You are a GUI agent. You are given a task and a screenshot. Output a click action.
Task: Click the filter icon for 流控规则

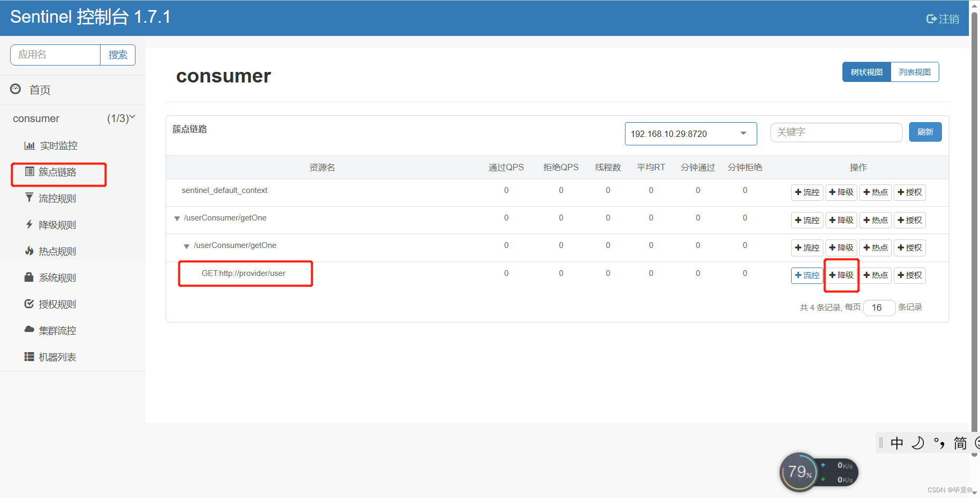coord(29,198)
